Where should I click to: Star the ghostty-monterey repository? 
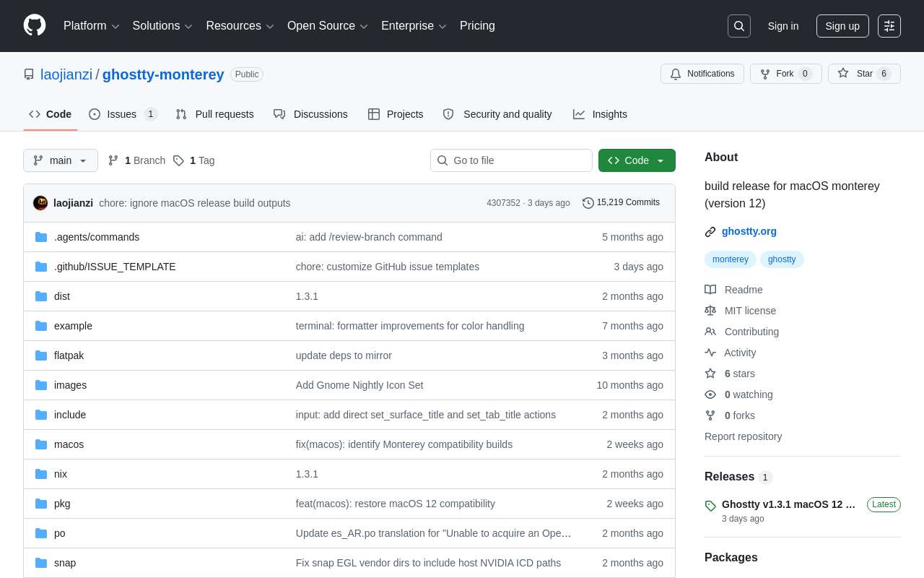864,74
